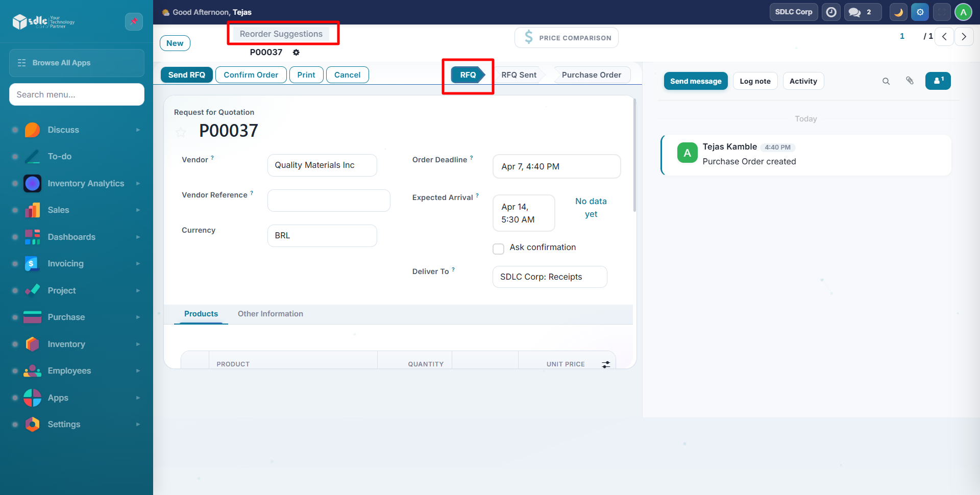Open the followers icon showing 1 follower
This screenshot has height=495, width=980.
938,81
